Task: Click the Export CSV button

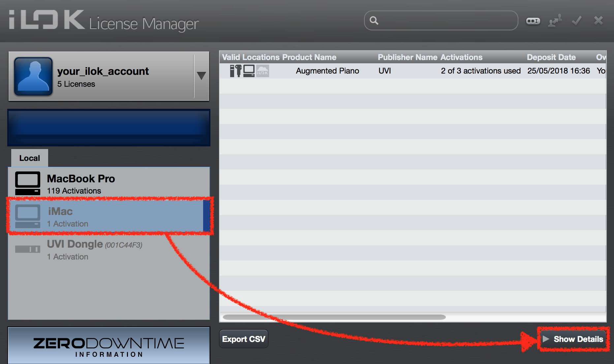Action: pos(243,339)
